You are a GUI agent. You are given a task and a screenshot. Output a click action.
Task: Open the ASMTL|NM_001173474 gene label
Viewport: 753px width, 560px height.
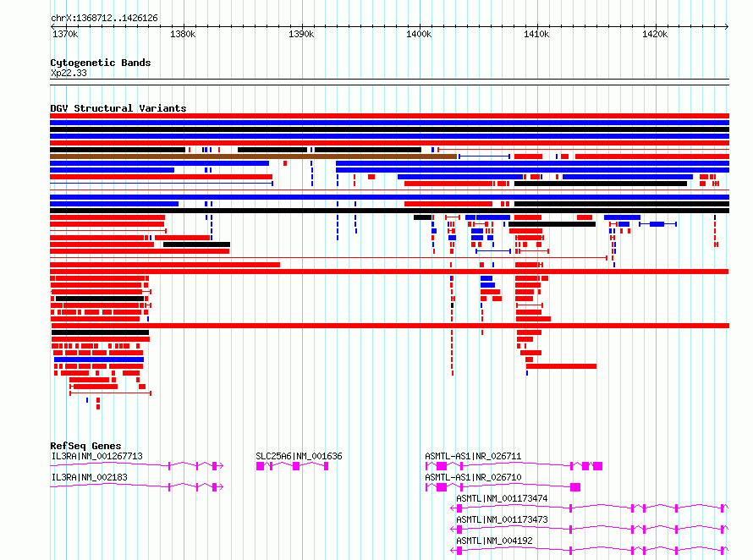point(502,498)
